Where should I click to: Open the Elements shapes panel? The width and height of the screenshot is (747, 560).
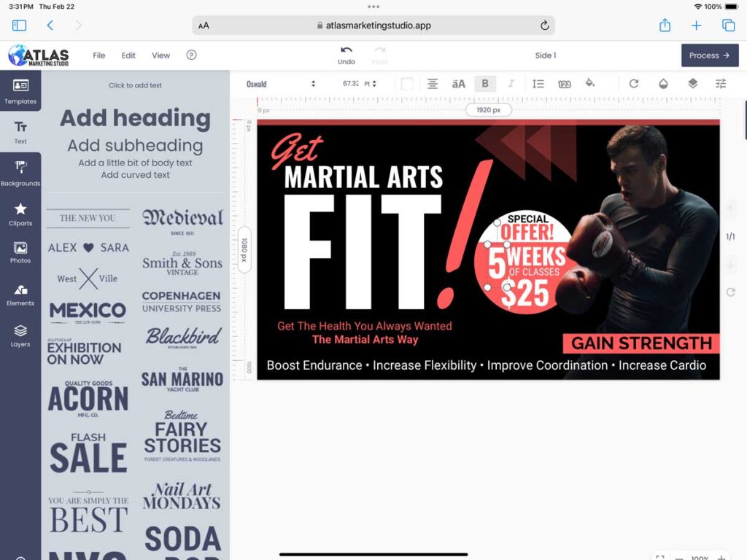[20, 295]
